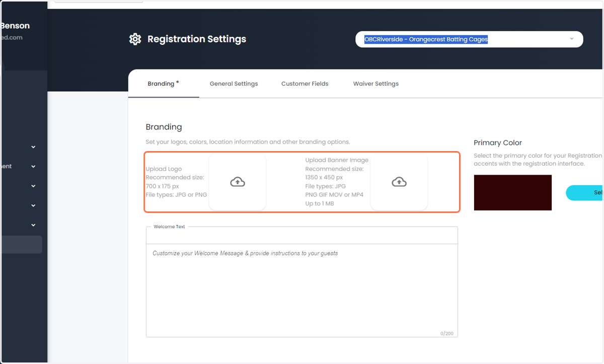Screen dimensions: 604x364
Task: Open the Customer Fields tab
Action: click(x=305, y=84)
